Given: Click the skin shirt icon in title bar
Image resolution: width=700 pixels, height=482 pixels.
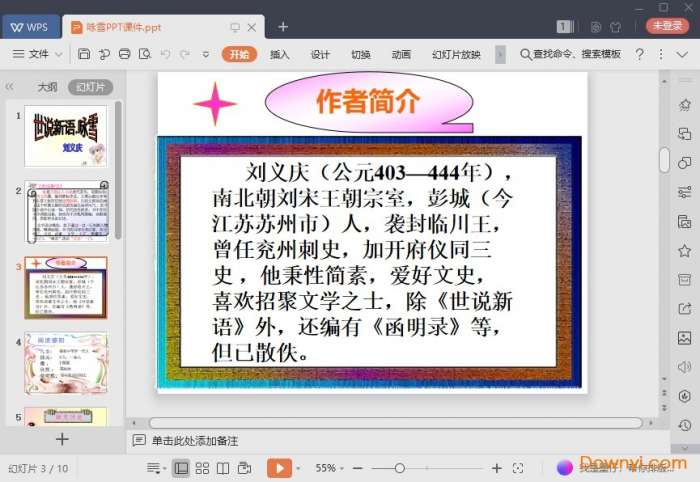Looking at the screenshot, I should click(616, 27).
